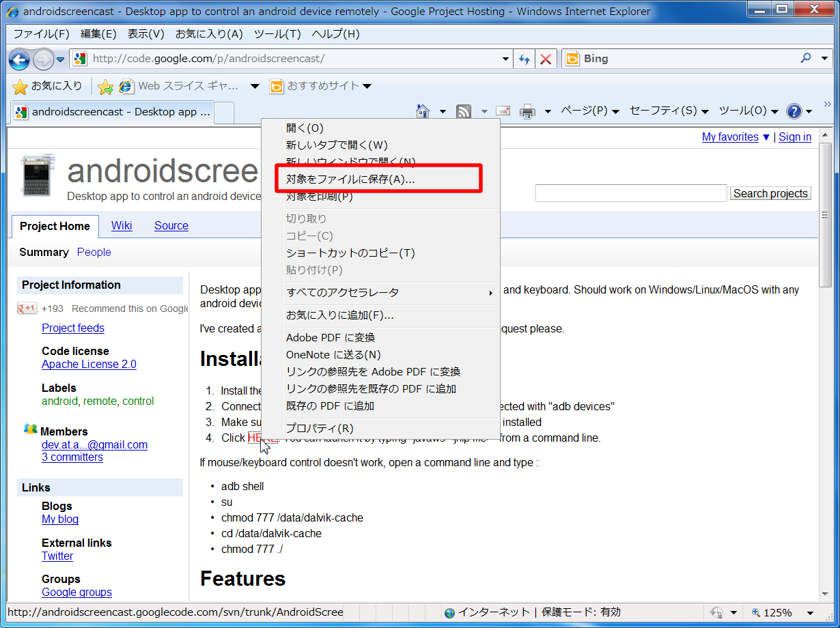Screen dimensions: 840x628
Task: Choose ショートカットのコピー(T) in context menu
Action: (x=381, y=253)
